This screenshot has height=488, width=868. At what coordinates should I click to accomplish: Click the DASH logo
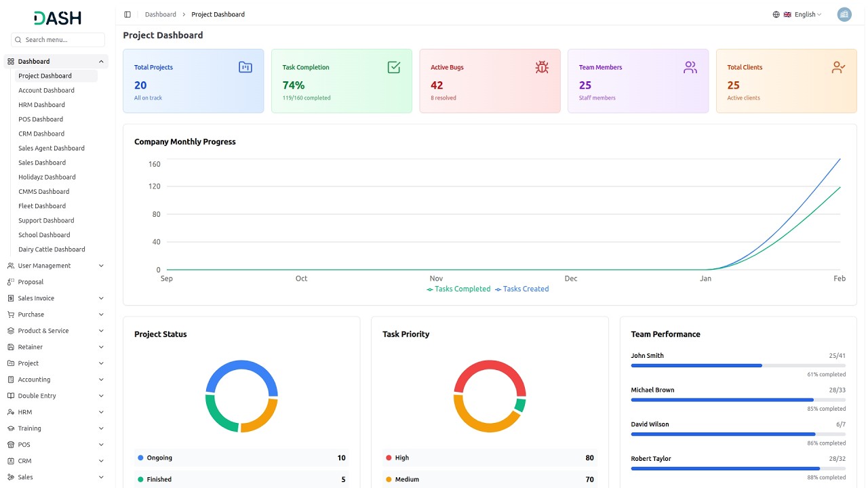58,18
